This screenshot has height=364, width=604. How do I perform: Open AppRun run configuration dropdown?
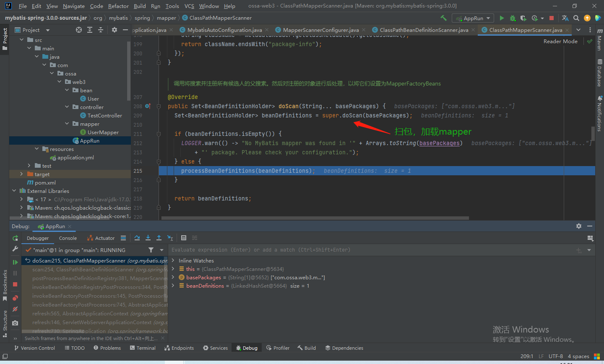pos(473,18)
